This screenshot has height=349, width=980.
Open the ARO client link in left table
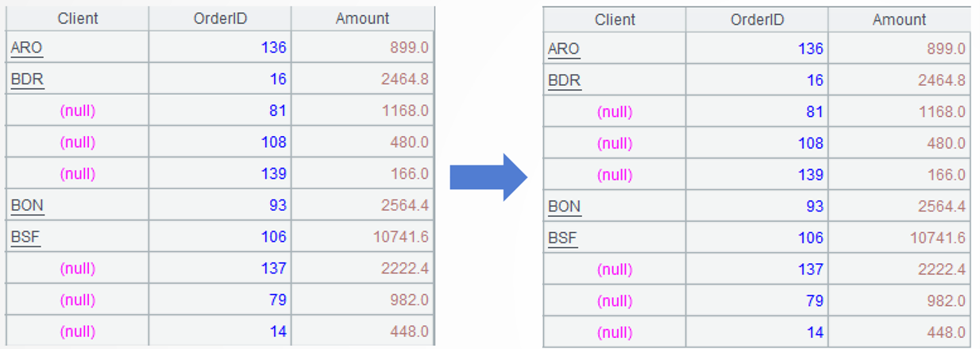coord(26,48)
